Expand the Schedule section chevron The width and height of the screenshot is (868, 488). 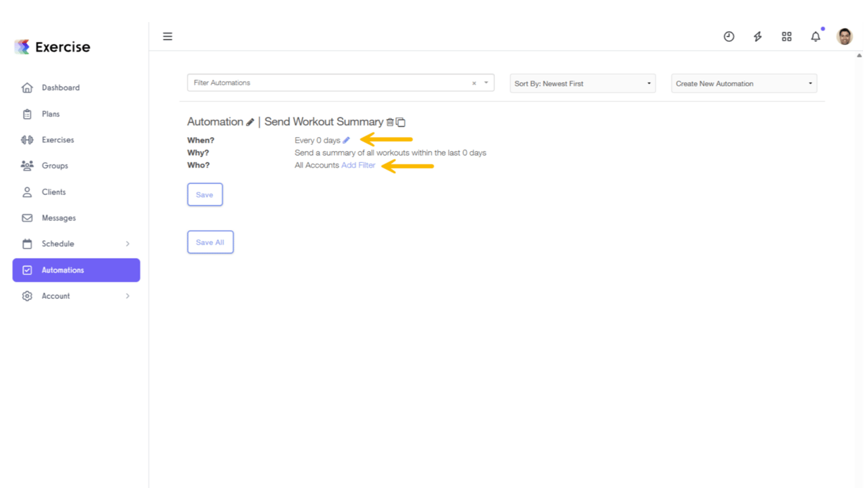click(127, 243)
